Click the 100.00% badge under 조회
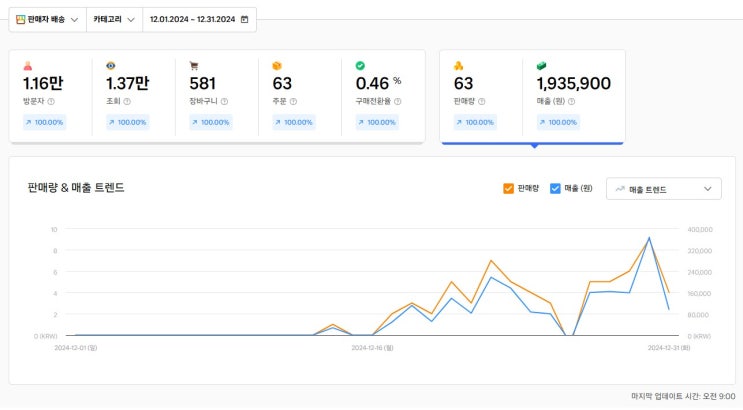The image size is (743, 410). tap(127, 122)
